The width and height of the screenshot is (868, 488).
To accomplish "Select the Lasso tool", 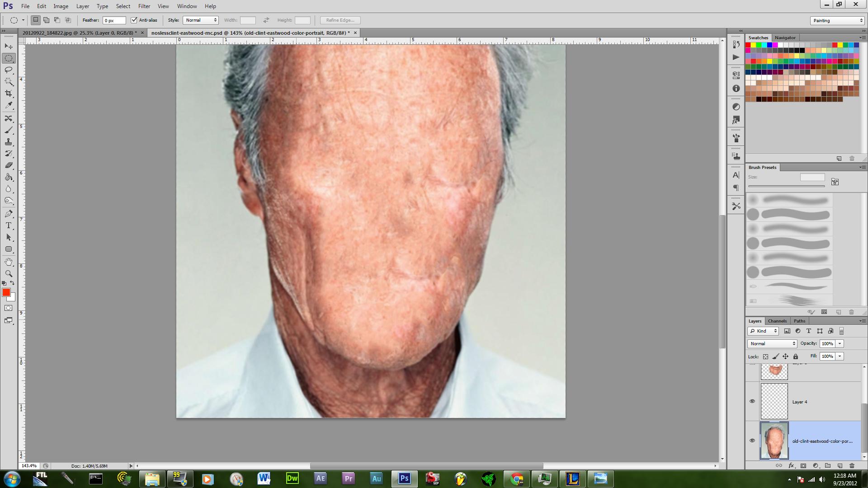I will point(9,70).
